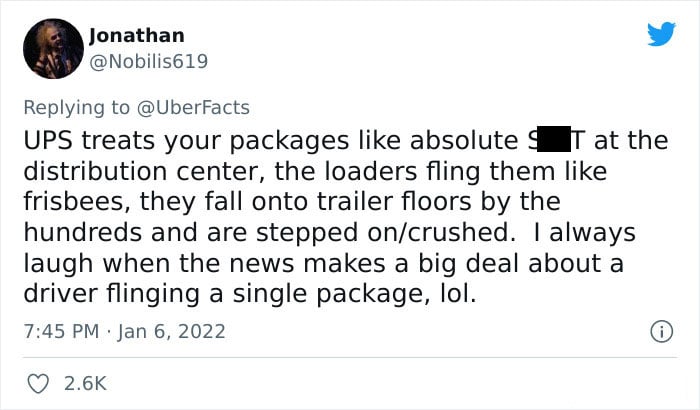Select the word "UPS" starting the tweet
Viewport: 700px width, 410px height.
pyautogui.click(x=48, y=141)
